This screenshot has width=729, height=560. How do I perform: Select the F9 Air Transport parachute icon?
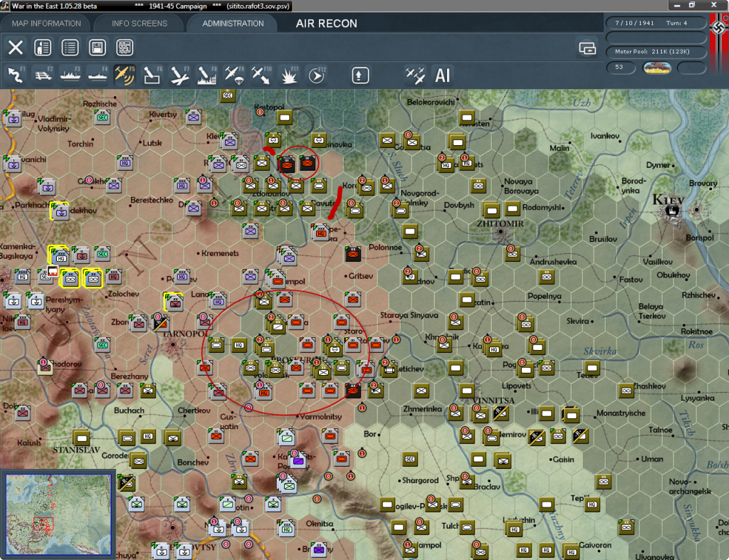234,75
